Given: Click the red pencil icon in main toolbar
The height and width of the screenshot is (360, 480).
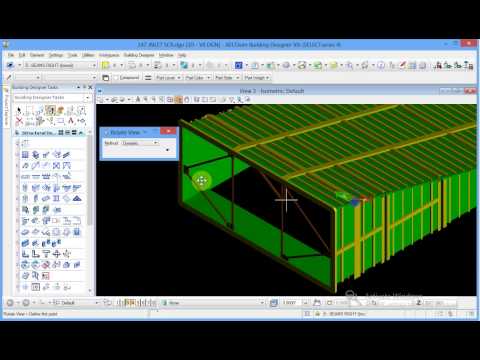Looking at the screenshot, I should [402, 65].
